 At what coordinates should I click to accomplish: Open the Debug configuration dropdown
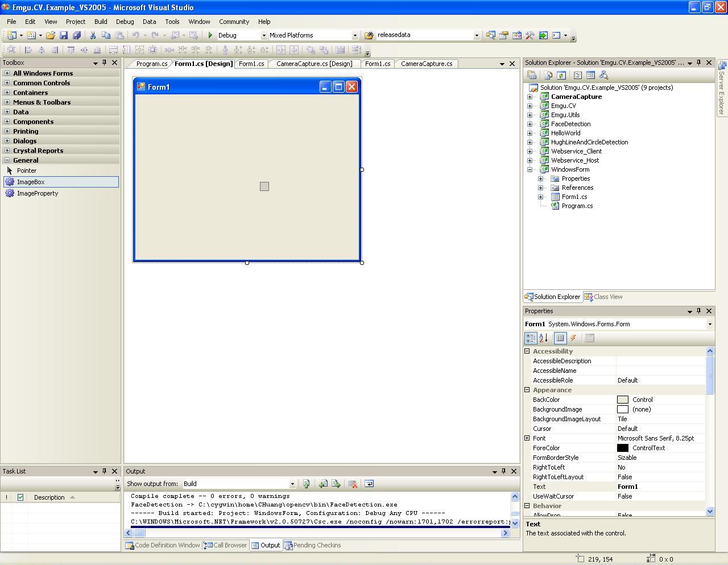[x=264, y=35]
